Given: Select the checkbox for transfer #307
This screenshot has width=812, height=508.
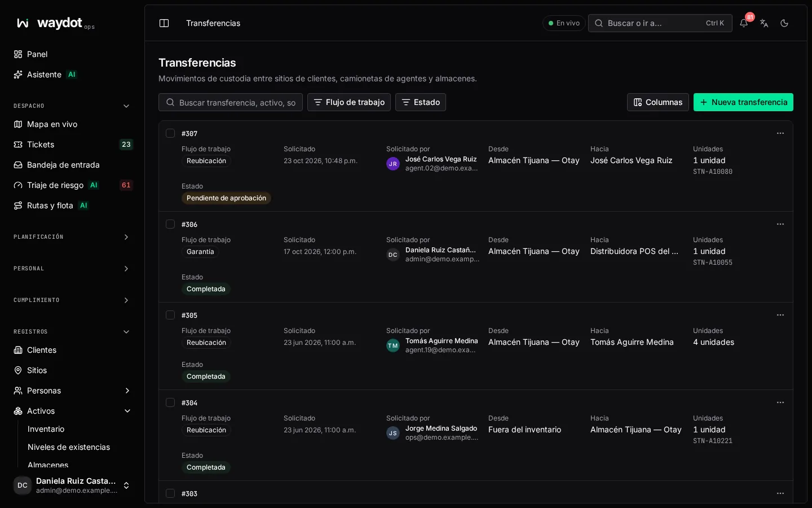Looking at the screenshot, I should [170, 133].
